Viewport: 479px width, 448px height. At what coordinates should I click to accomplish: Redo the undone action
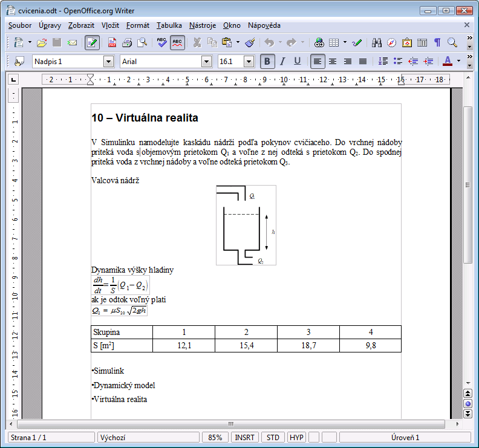(x=292, y=42)
